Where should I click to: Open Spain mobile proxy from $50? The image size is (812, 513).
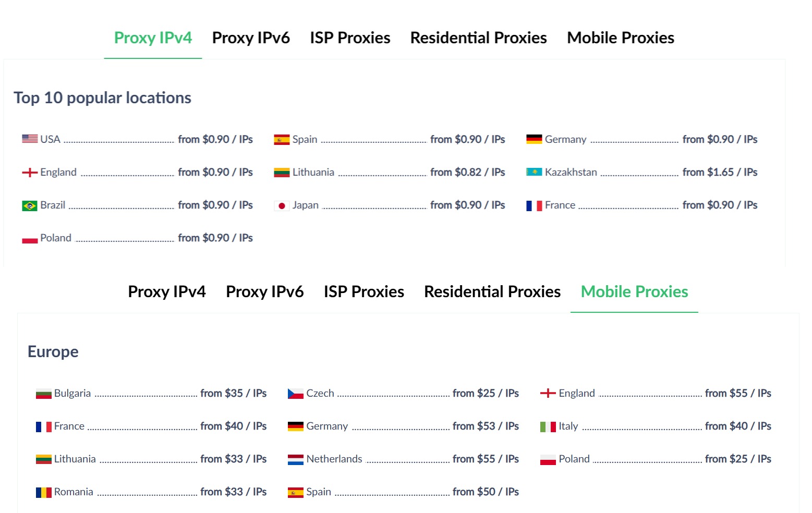[x=404, y=492]
